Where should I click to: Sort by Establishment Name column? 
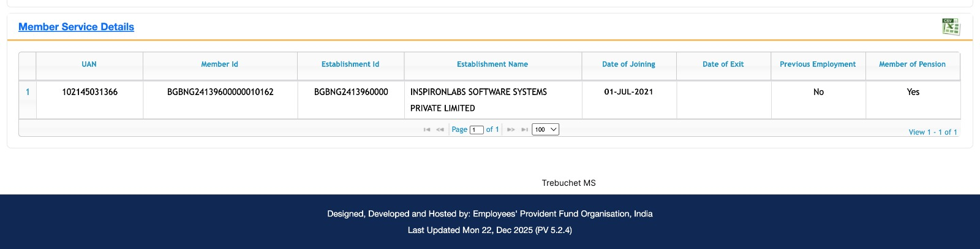click(492, 64)
